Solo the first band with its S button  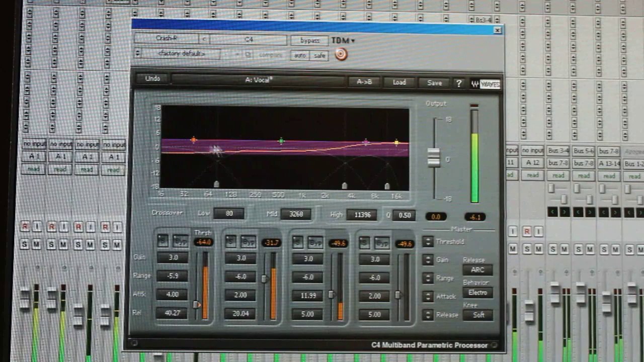point(163,240)
